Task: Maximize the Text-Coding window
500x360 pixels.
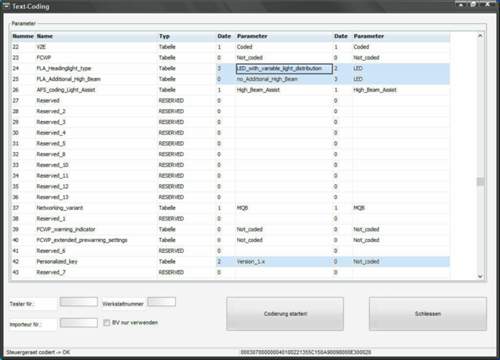Action: coord(474,4)
